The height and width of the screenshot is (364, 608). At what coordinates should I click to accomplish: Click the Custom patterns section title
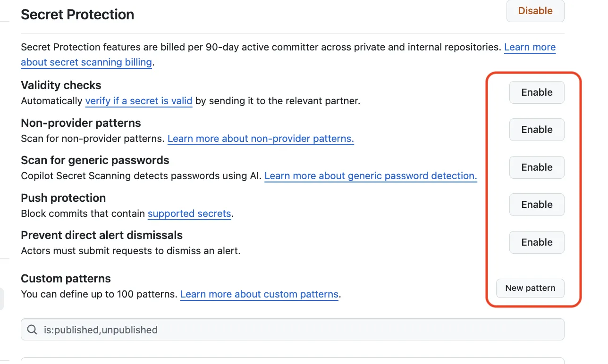66,279
